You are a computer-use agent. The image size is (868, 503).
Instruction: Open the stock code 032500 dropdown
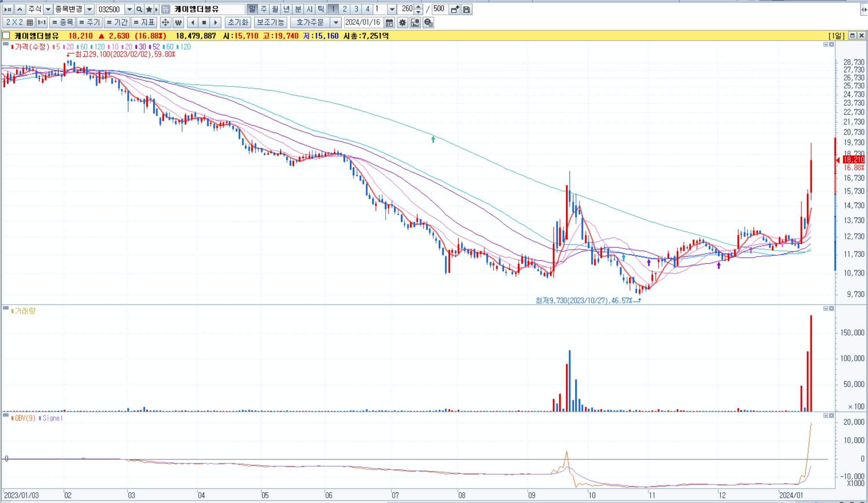pos(130,9)
